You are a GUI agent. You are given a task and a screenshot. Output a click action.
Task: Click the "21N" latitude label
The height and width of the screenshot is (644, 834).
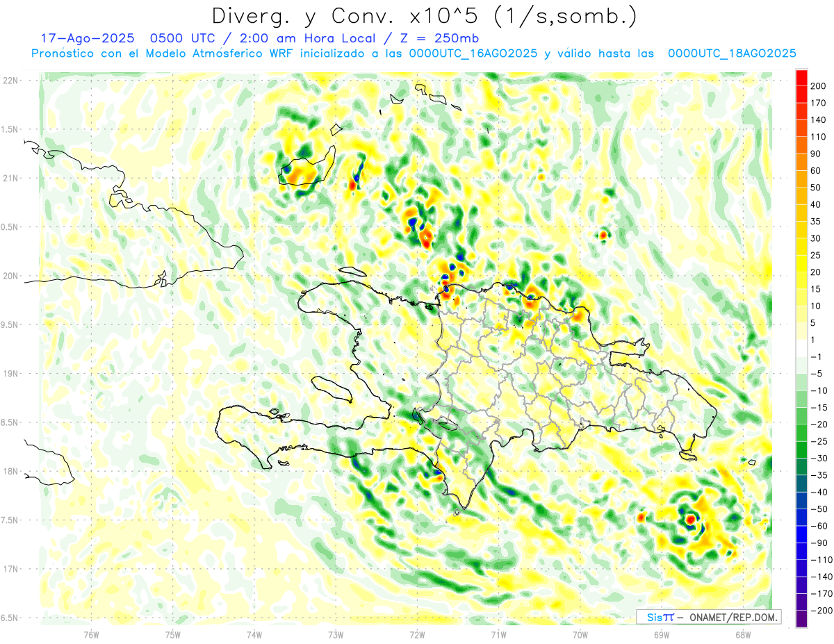point(10,178)
